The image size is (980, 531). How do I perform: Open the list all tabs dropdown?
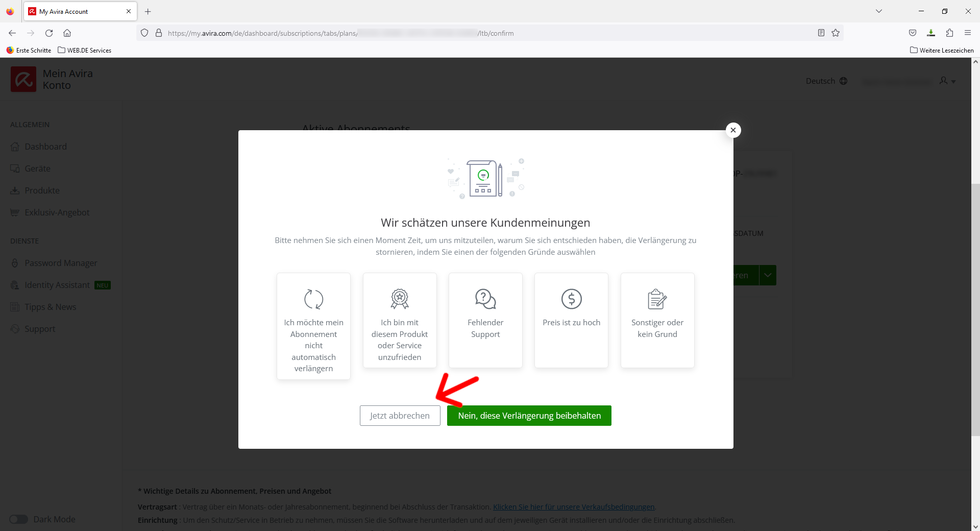click(879, 11)
